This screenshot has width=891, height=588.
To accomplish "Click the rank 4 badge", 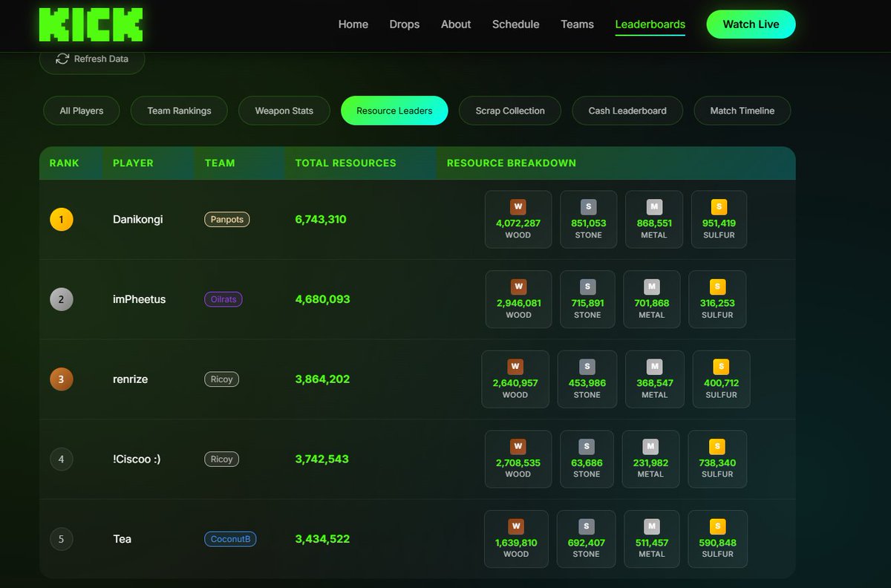I will [x=62, y=459].
